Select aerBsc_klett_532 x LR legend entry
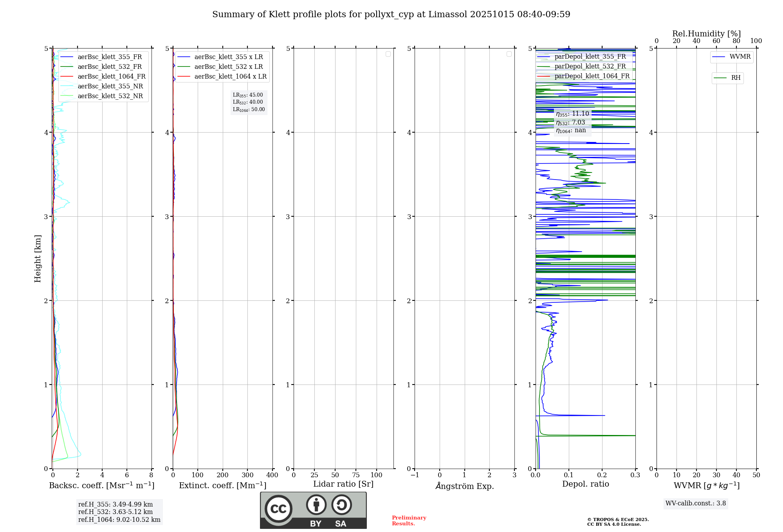 [x=229, y=67]
